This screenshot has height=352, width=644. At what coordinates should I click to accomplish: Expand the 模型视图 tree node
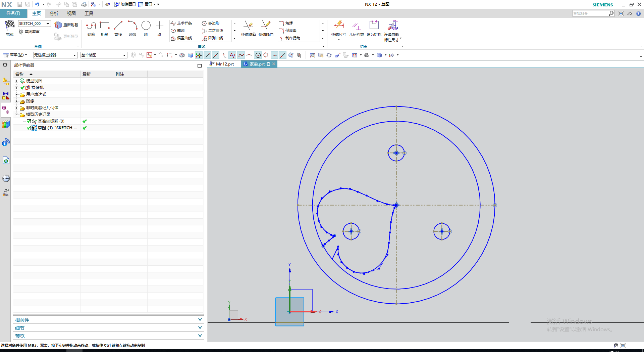(x=16, y=81)
